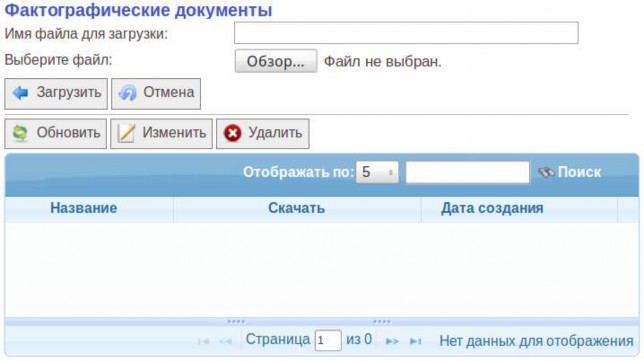Focus the search text field
The image size is (644, 362).
pyautogui.click(x=467, y=172)
